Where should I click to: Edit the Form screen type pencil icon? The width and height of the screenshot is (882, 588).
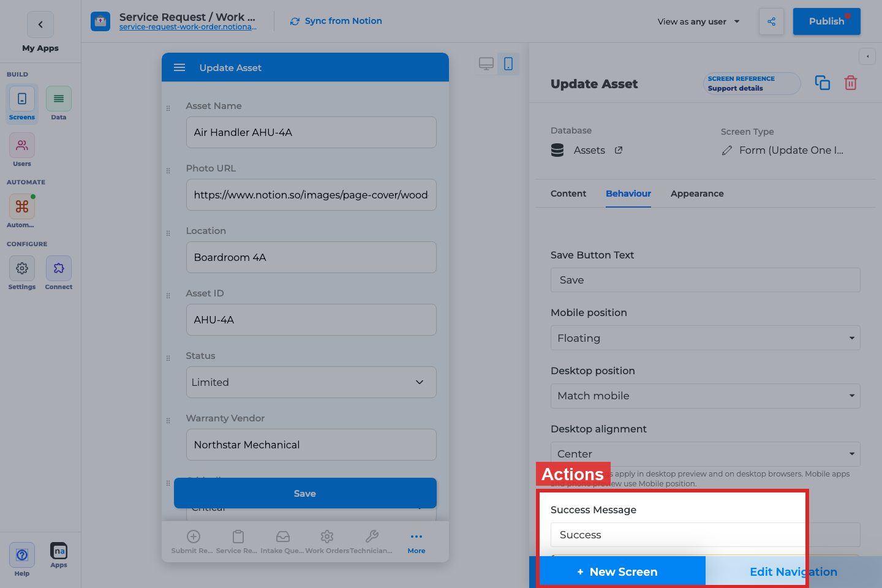727,150
